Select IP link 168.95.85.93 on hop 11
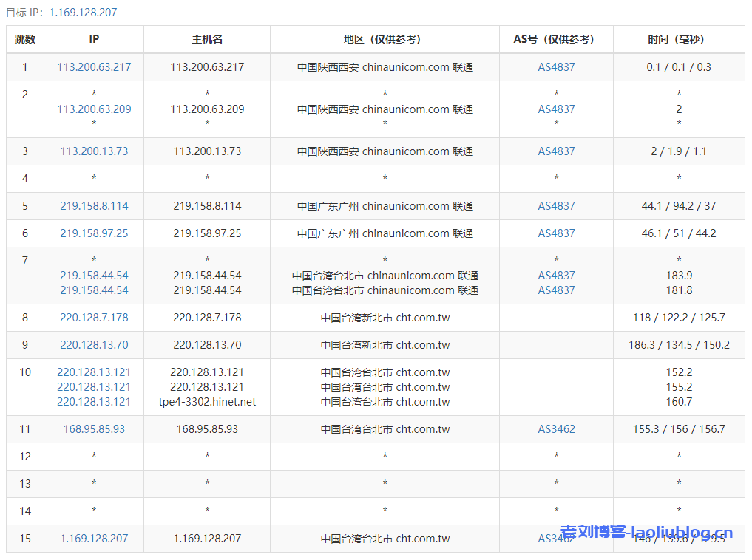The height and width of the screenshot is (560, 752). tap(93, 428)
